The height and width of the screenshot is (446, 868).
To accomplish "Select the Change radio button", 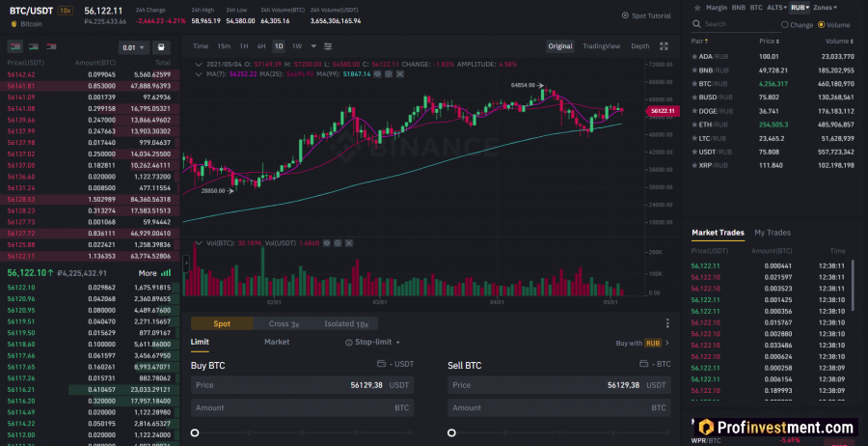I will pyautogui.click(x=784, y=25).
